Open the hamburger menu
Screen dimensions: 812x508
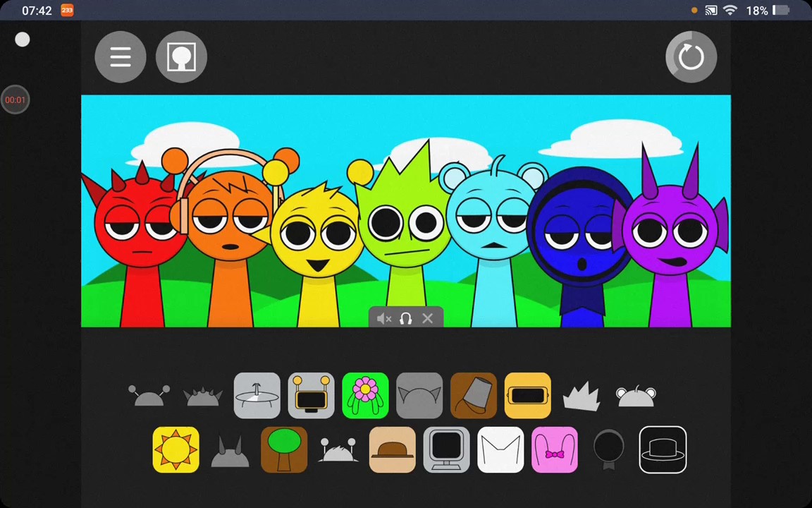coord(121,57)
